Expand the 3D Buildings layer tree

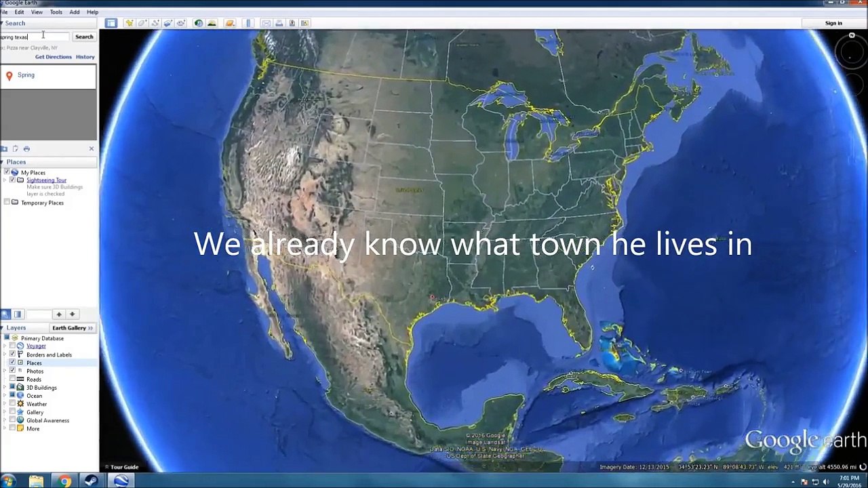pos(5,388)
